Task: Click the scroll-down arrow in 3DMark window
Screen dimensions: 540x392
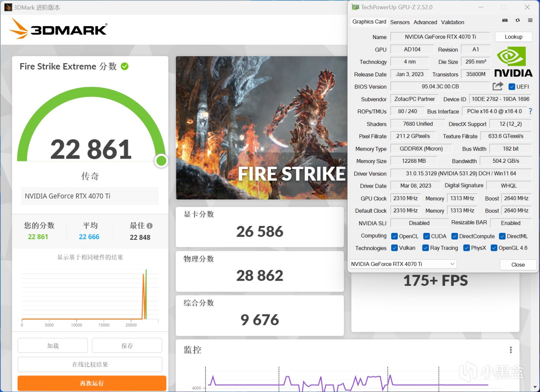Action: [535, 387]
